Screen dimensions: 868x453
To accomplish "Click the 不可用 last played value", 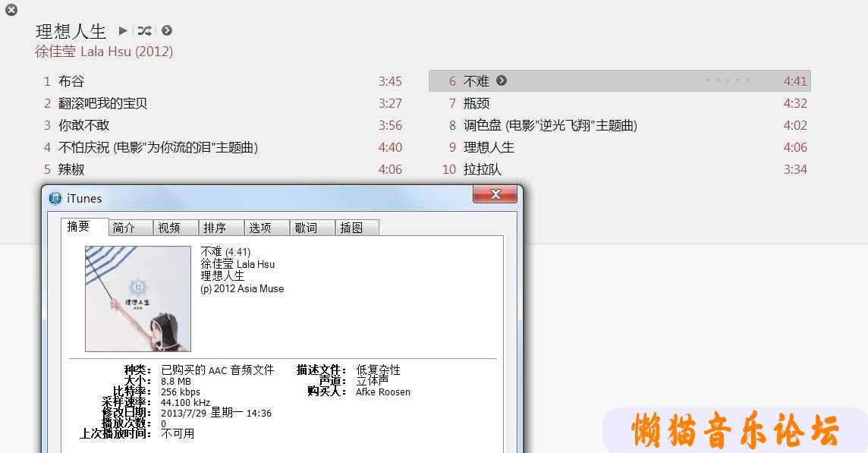I will (x=178, y=433).
